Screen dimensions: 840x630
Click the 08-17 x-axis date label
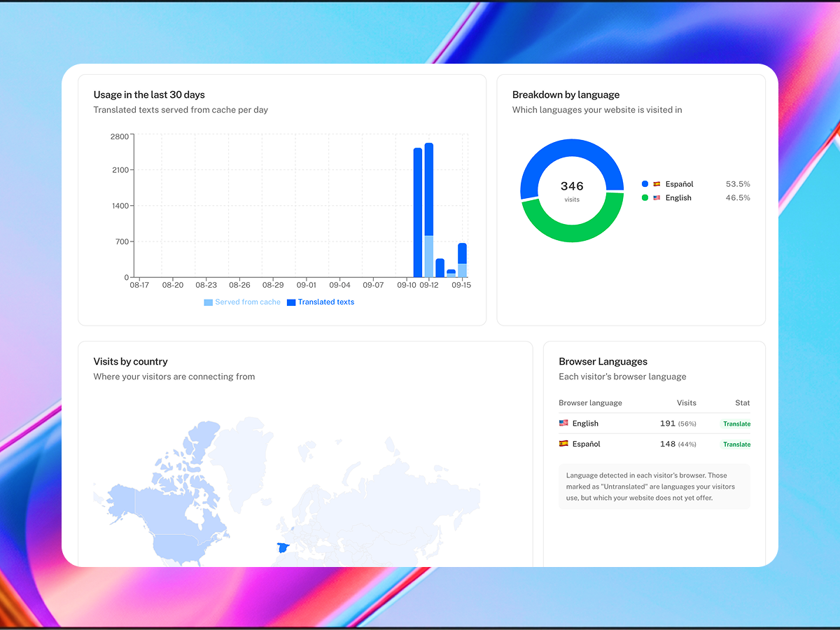pyautogui.click(x=139, y=286)
